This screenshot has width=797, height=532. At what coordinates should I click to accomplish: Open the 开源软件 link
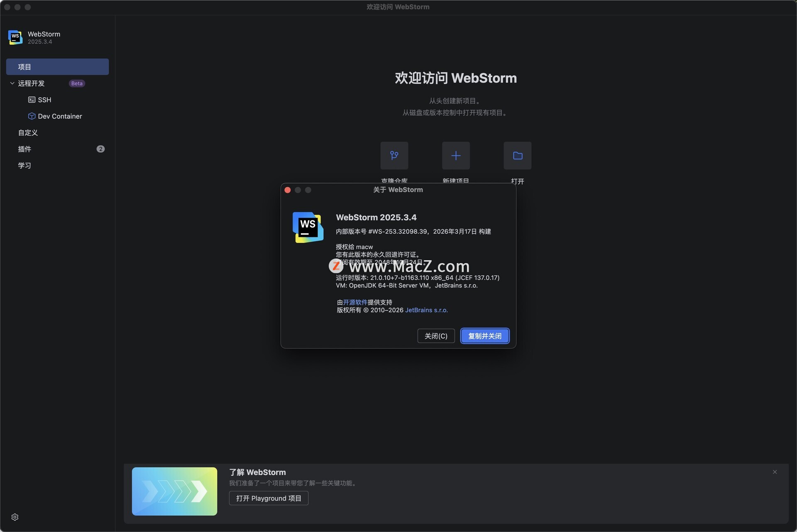[x=355, y=303]
